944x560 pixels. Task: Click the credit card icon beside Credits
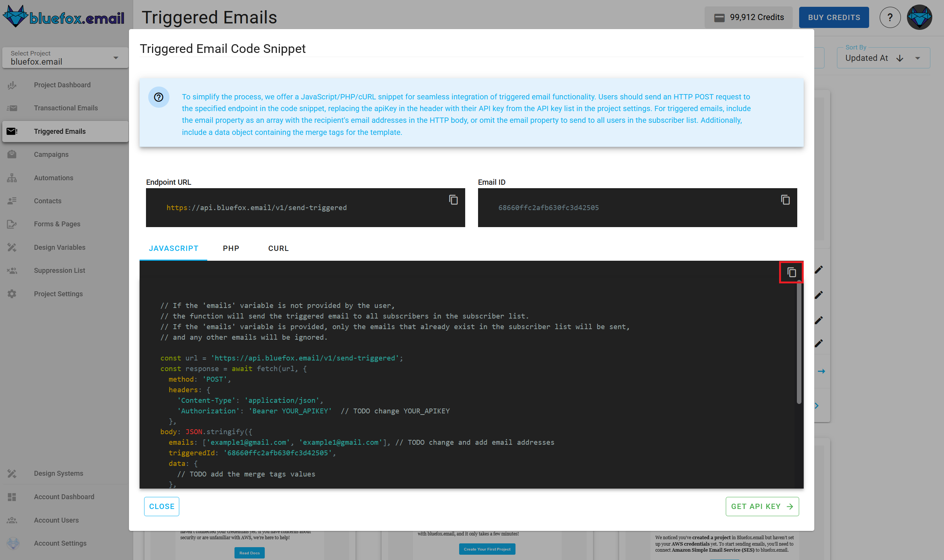[719, 17]
